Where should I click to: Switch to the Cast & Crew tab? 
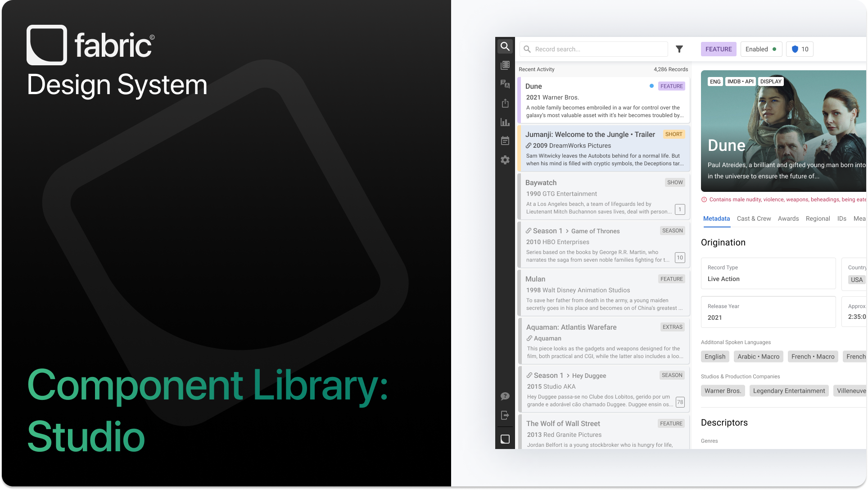pyautogui.click(x=754, y=218)
